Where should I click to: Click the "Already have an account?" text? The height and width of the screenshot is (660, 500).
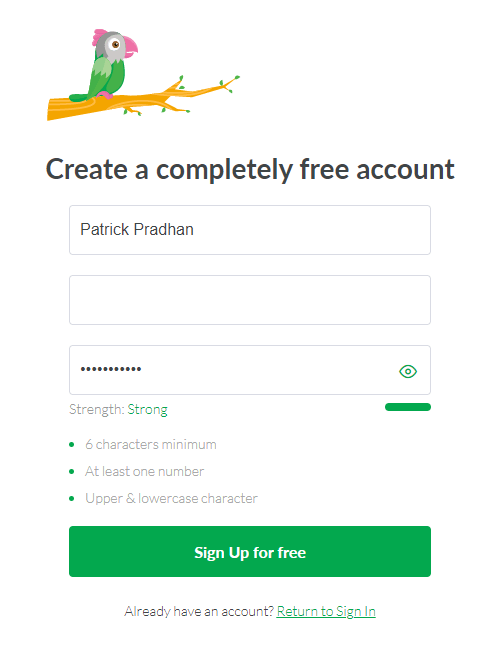[199, 611]
